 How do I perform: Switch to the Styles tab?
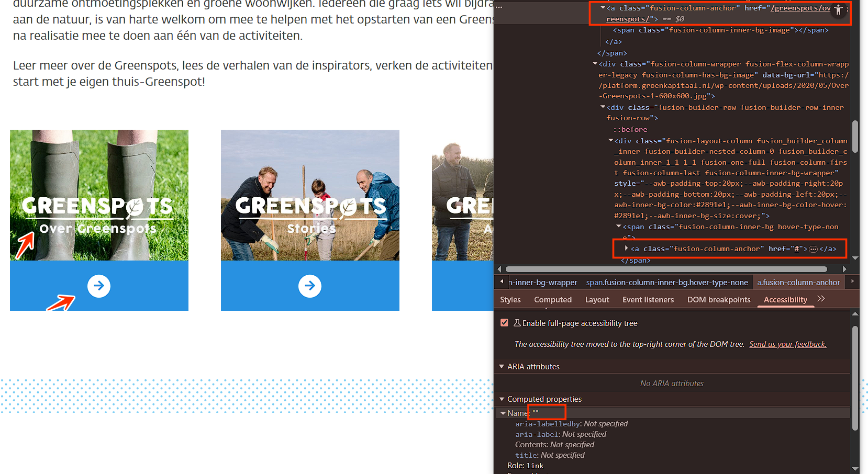(x=510, y=300)
